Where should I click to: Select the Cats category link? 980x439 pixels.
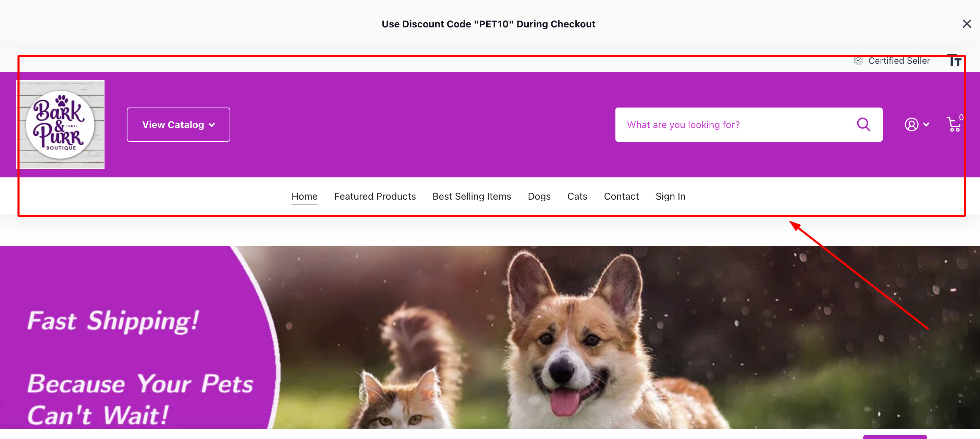(x=577, y=196)
